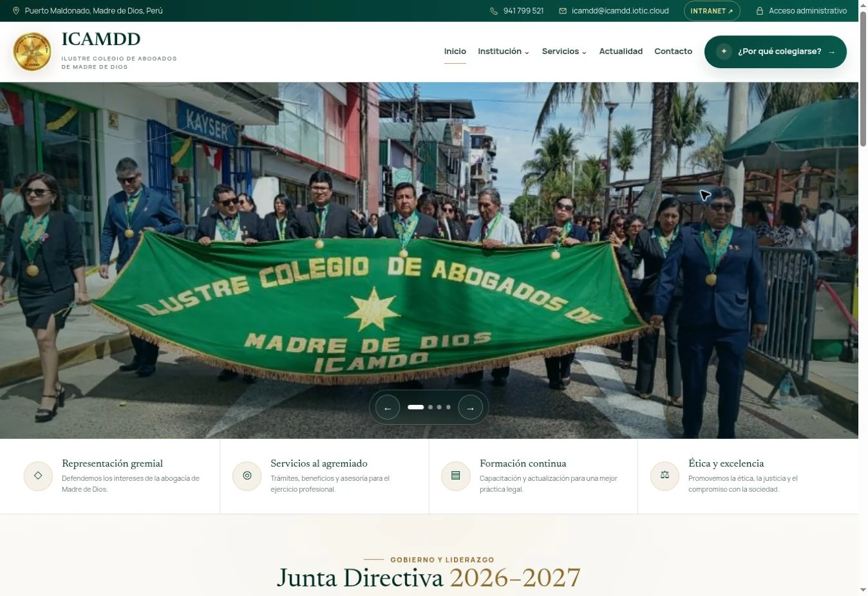Click the Ética y excelencia heading
868x596 pixels.
point(726,463)
